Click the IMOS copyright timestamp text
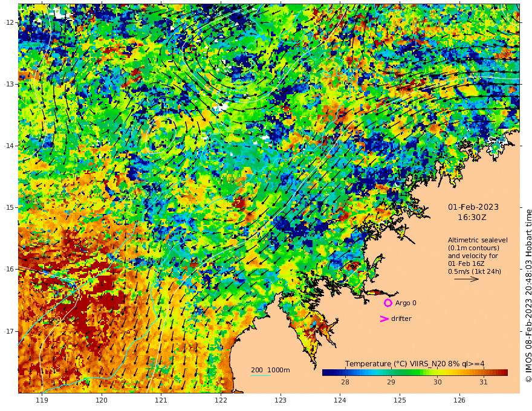This screenshot has width=532, height=411. click(x=528, y=296)
